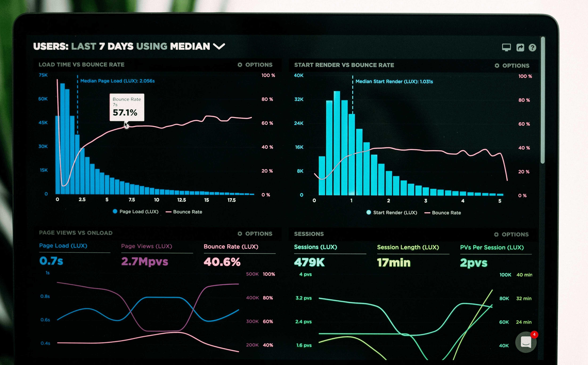Open help via question mark icon
588x365 pixels.
pyautogui.click(x=532, y=48)
